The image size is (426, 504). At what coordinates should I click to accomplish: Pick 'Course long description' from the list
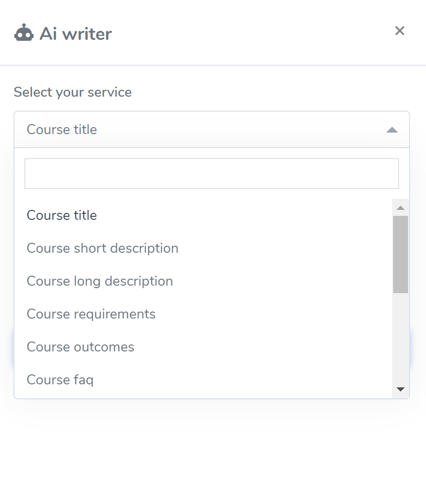[100, 281]
